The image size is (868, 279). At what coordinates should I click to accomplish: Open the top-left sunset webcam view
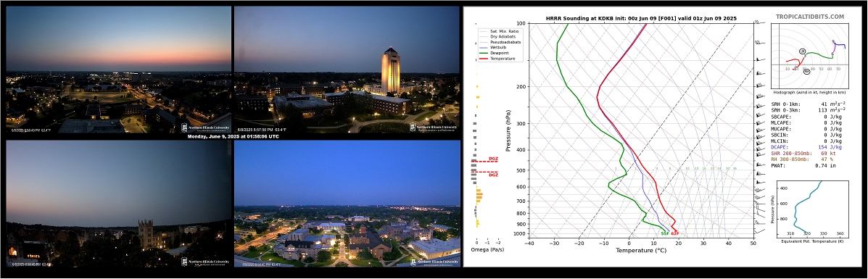pos(118,70)
